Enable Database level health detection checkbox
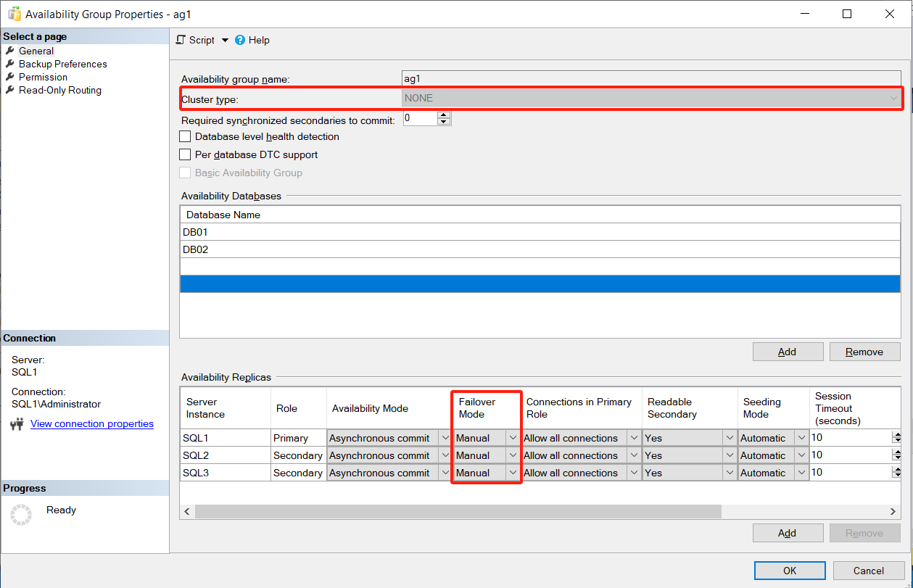The height and width of the screenshot is (588, 913). (x=185, y=136)
